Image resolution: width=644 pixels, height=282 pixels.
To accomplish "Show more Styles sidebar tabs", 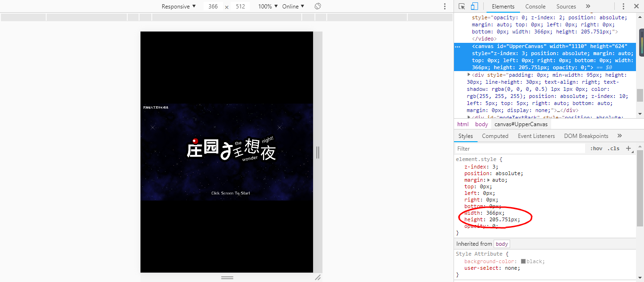I will coord(619,136).
